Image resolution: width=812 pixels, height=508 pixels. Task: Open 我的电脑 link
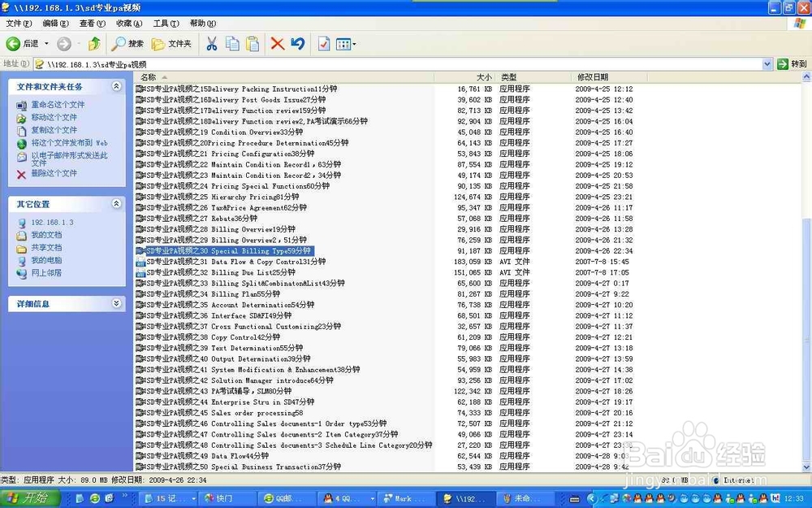point(46,260)
